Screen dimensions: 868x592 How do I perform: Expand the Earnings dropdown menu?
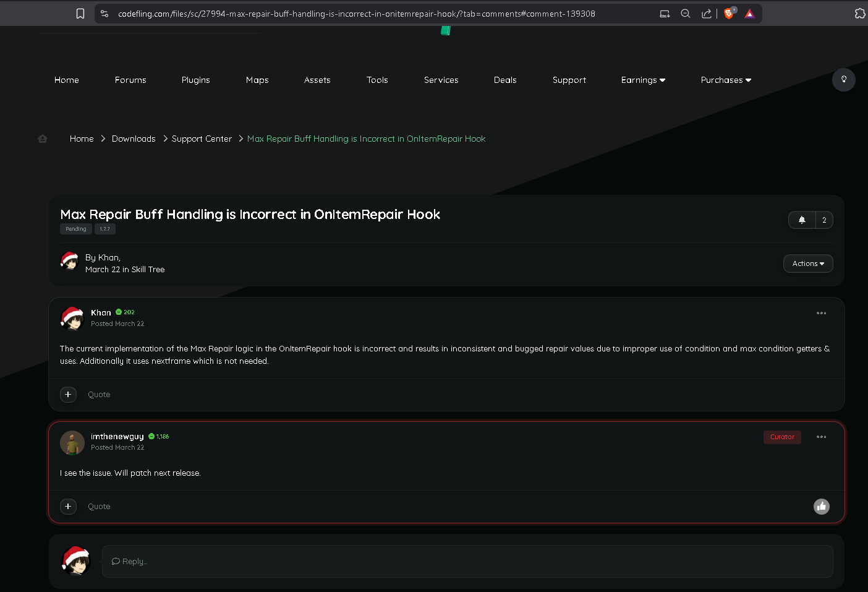[x=643, y=80]
